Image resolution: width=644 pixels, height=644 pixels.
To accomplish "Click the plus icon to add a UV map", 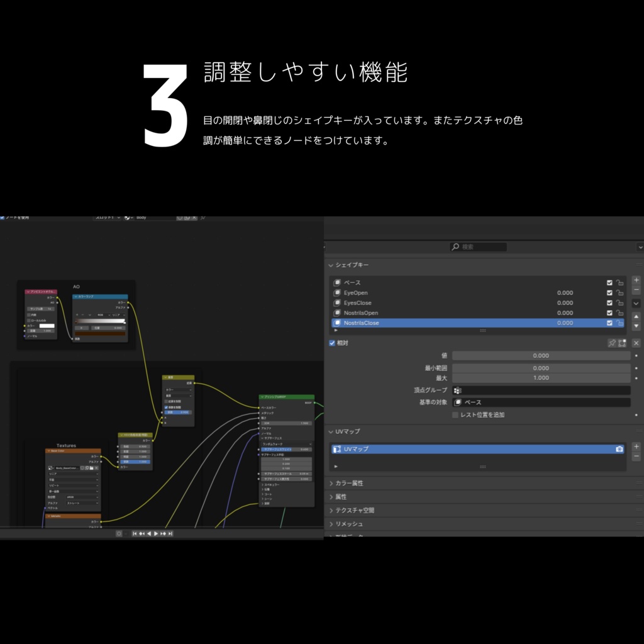I will (x=635, y=447).
